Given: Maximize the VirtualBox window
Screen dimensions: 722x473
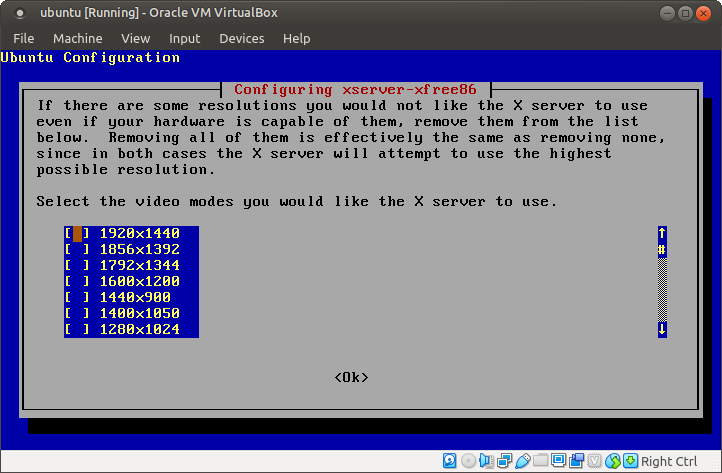Looking at the screenshot, I should tap(685, 13).
